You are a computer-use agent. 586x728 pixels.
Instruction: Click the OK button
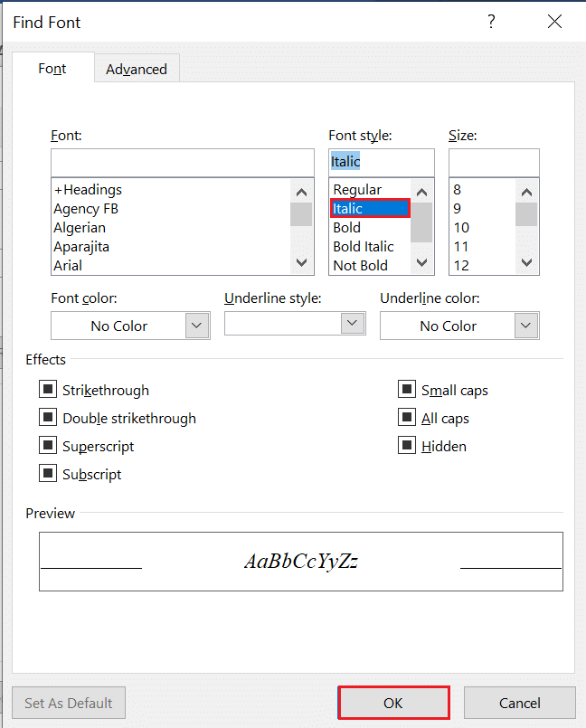393,703
